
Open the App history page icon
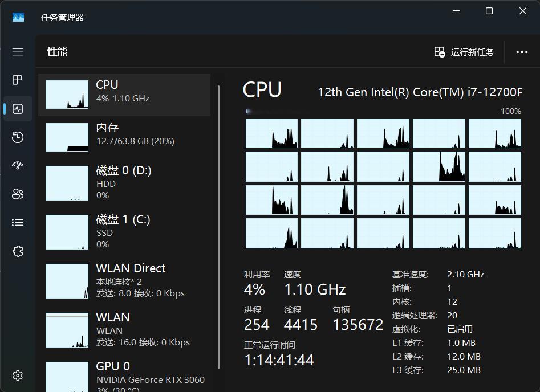pyautogui.click(x=18, y=137)
